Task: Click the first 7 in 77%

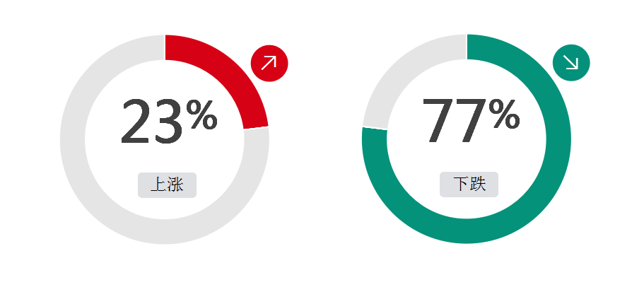Action: coord(438,120)
